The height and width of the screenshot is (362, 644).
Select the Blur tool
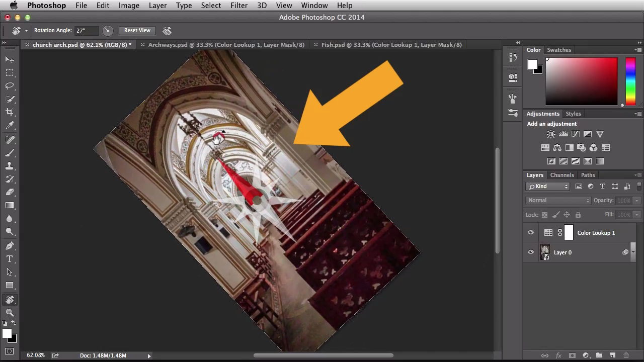[10, 218]
